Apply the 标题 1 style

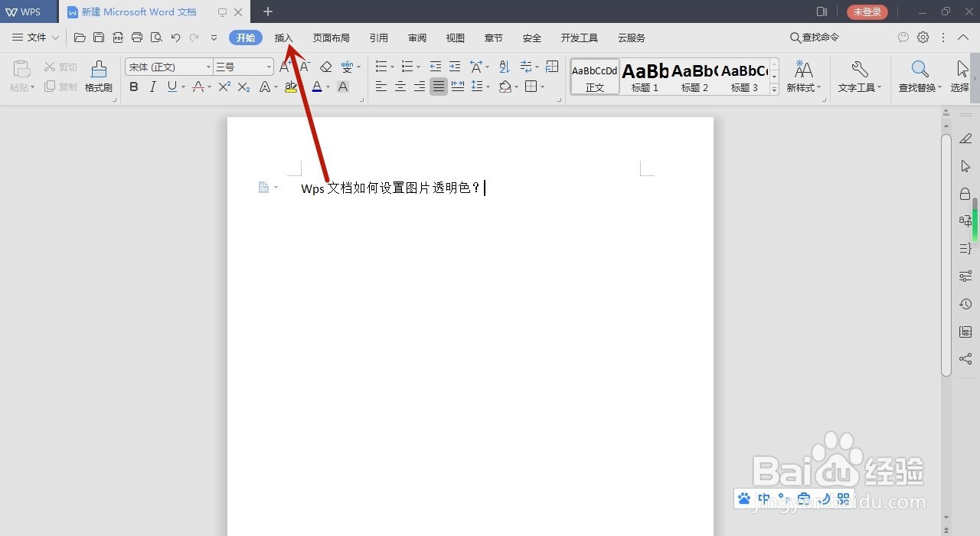645,77
